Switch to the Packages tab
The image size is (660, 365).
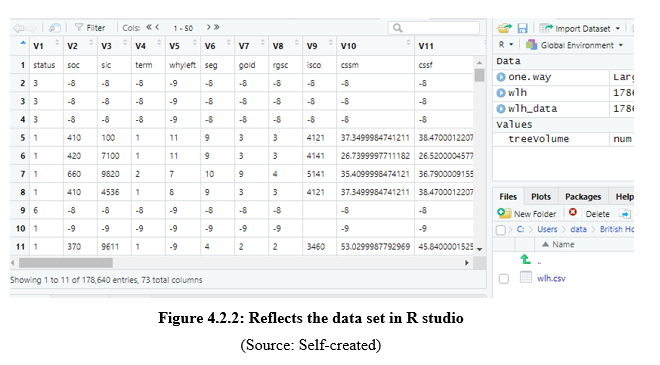(583, 197)
